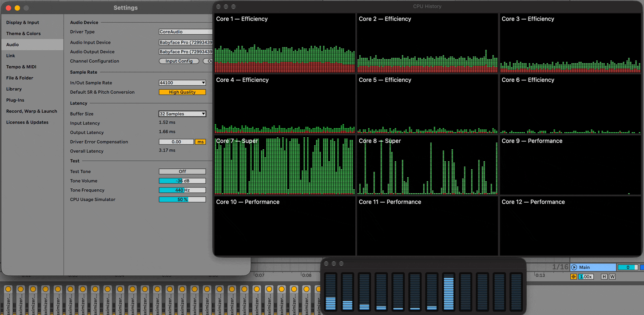Open the Driver Type CoreAudio dropdown

point(186,32)
